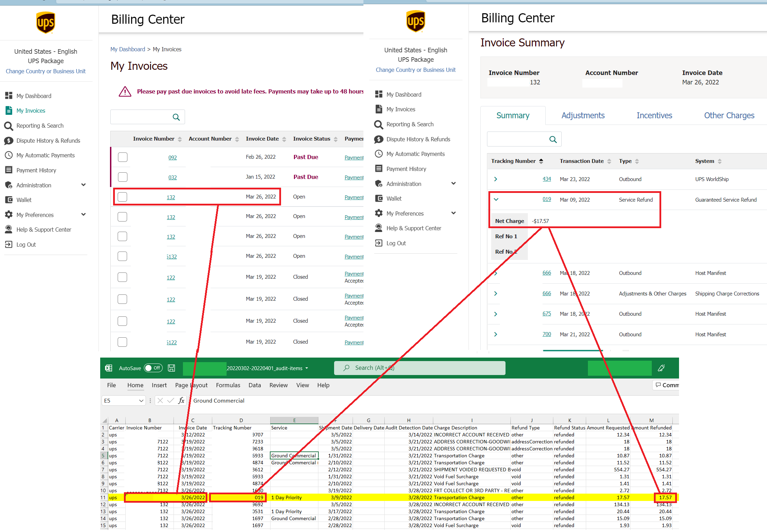
Task: Open the Excel Name Box dropdown
Action: [141, 401]
